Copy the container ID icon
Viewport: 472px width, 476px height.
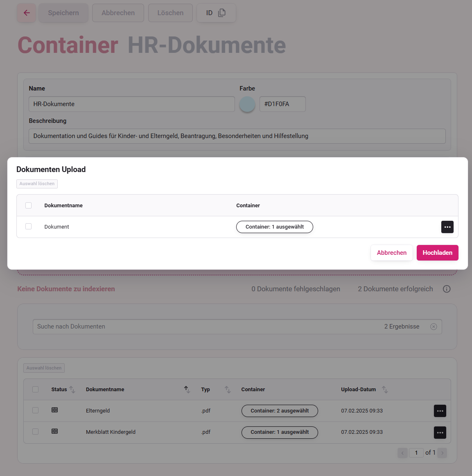(221, 13)
